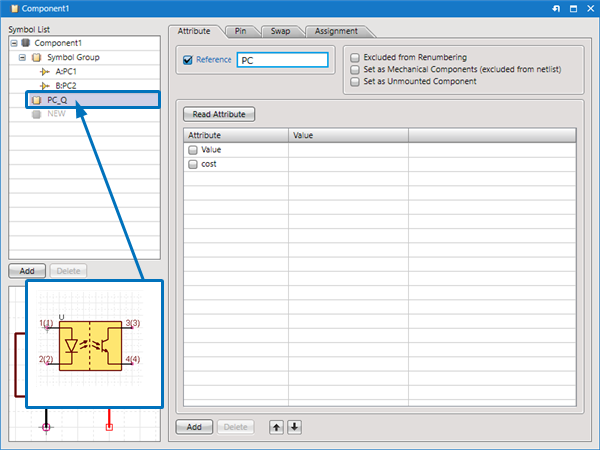The height and width of the screenshot is (450, 600).
Task: Switch to the Attribute tab
Action: pyautogui.click(x=194, y=31)
